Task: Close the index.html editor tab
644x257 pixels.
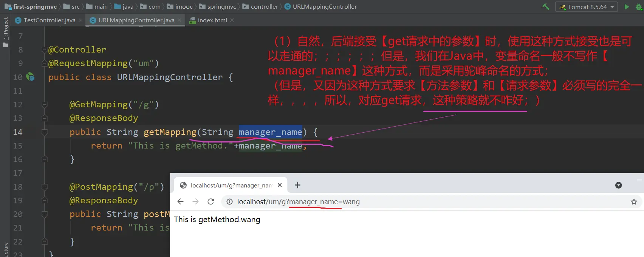Action: click(x=232, y=20)
